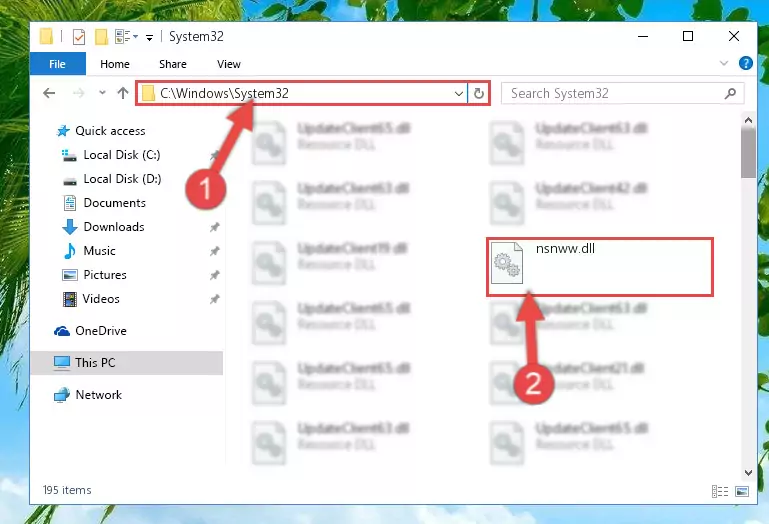Click the scrollbar up arrow
The width and height of the screenshot is (769, 524).
tap(748, 120)
